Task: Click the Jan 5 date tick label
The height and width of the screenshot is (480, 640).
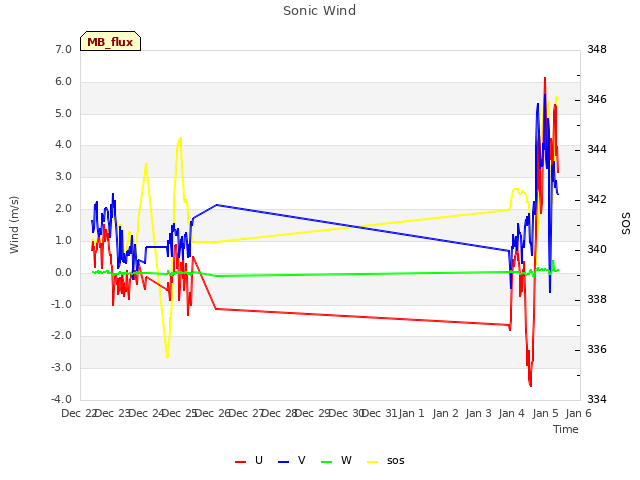Action: click(546, 413)
